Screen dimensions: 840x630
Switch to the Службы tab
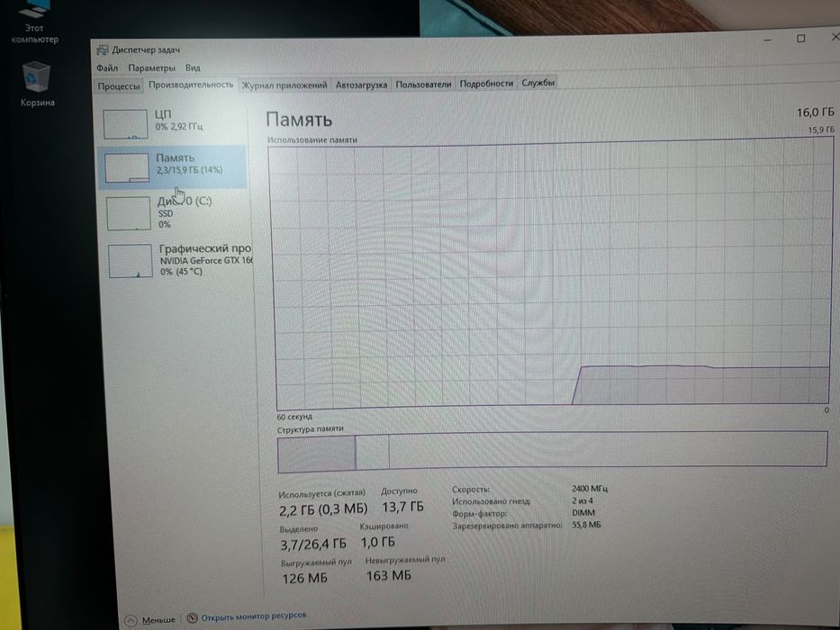click(x=537, y=83)
